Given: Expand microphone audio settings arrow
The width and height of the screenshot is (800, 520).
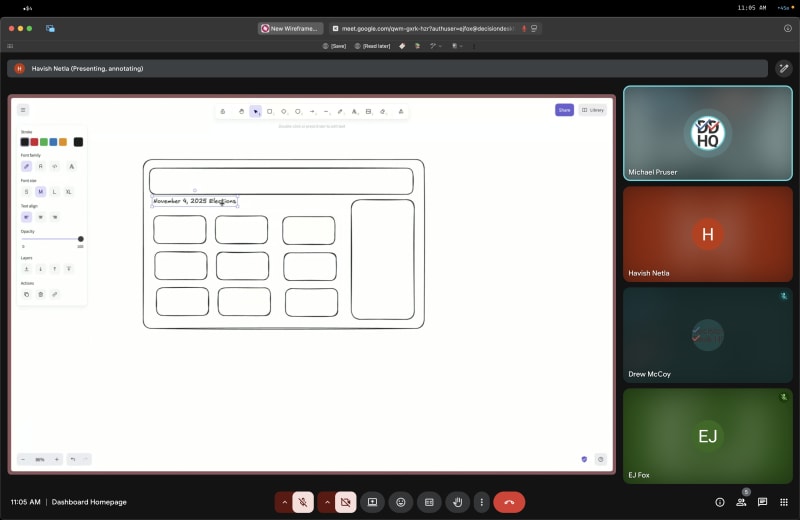Looking at the screenshot, I should tap(284, 502).
